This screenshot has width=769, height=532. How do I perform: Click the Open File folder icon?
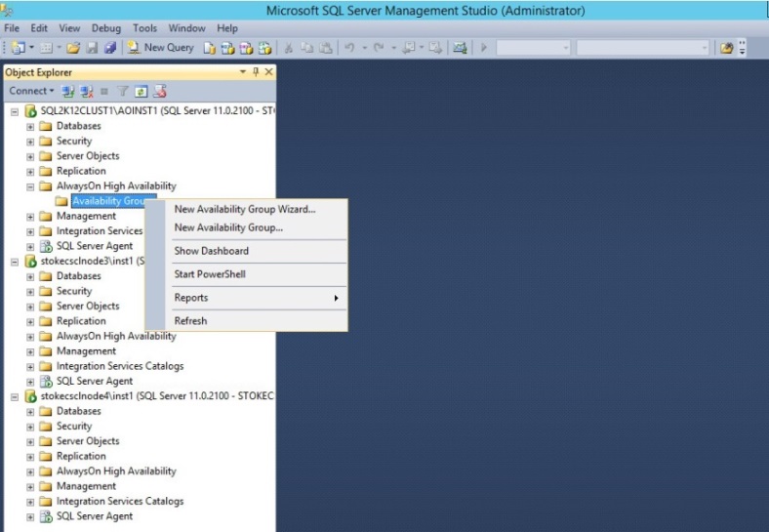coord(73,48)
